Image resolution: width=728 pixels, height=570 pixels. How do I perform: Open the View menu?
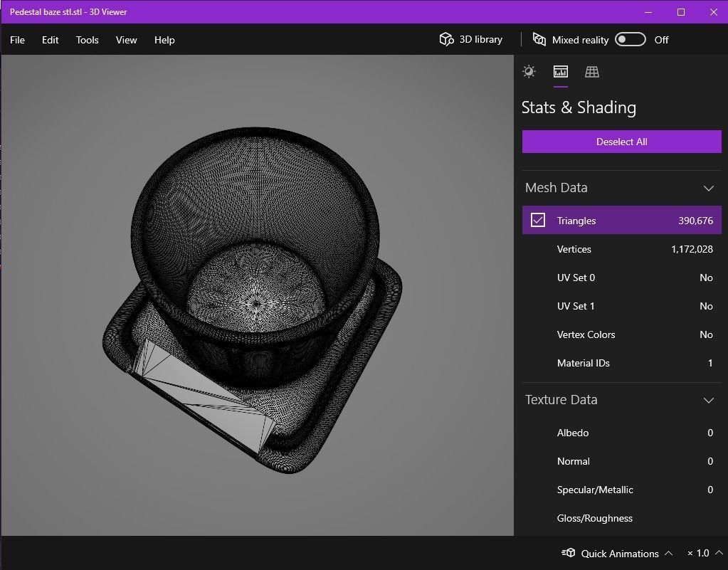(126, 40)
